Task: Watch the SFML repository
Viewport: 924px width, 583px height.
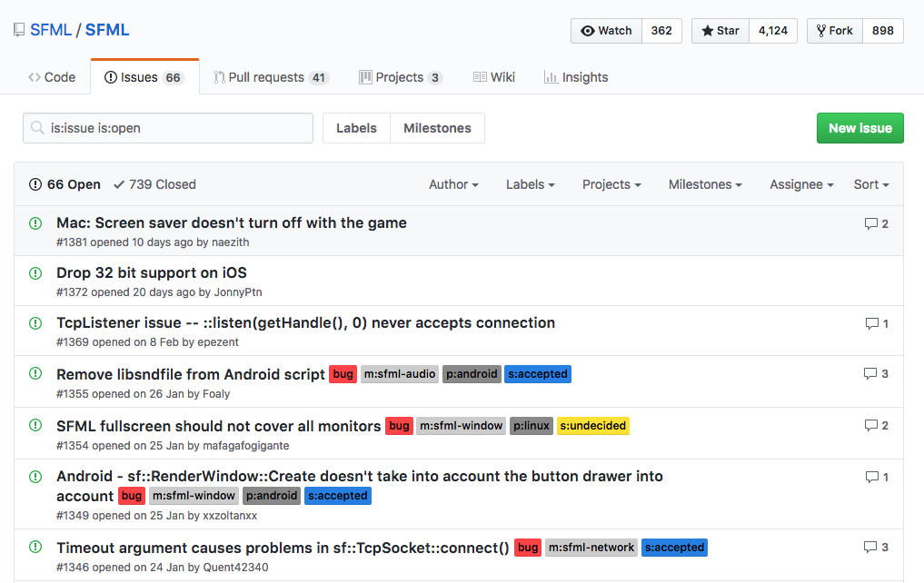Action: (606, 31)
